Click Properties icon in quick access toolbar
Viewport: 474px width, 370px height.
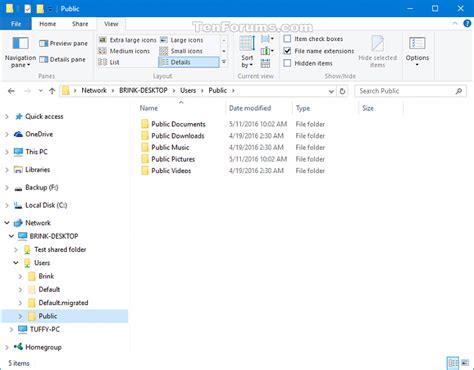(x=28, y=9)
